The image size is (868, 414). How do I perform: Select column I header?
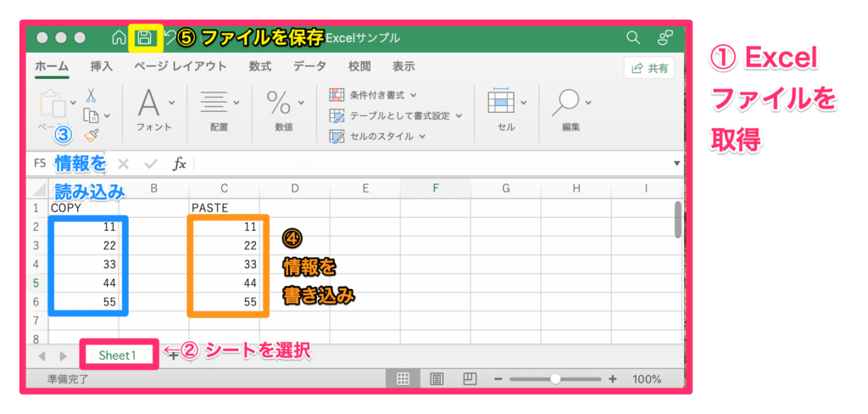click(646, 188)
